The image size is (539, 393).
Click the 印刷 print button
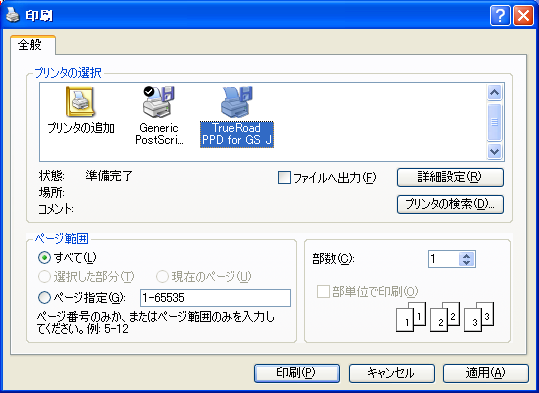click(297, 373)
